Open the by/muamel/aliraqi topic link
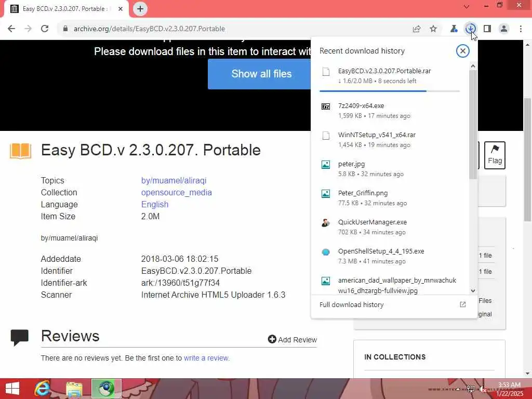Image resolution: width=532 pixels, height=399 pixels. [x=174, y=180]
